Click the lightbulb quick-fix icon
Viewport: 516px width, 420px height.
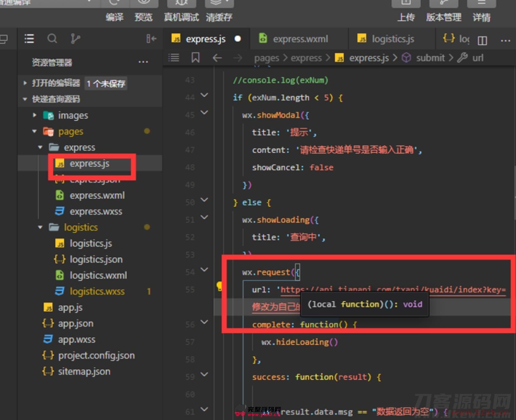pos(220,286)
